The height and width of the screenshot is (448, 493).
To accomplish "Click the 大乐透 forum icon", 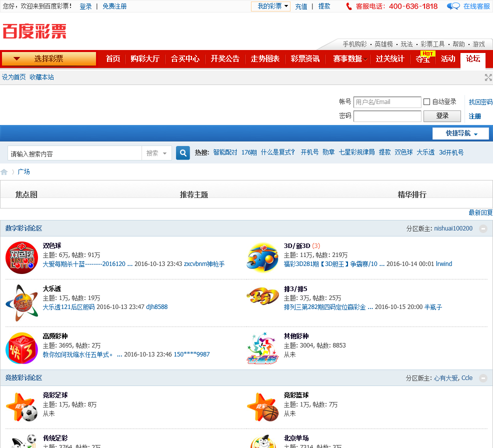I will pos(21,303).
